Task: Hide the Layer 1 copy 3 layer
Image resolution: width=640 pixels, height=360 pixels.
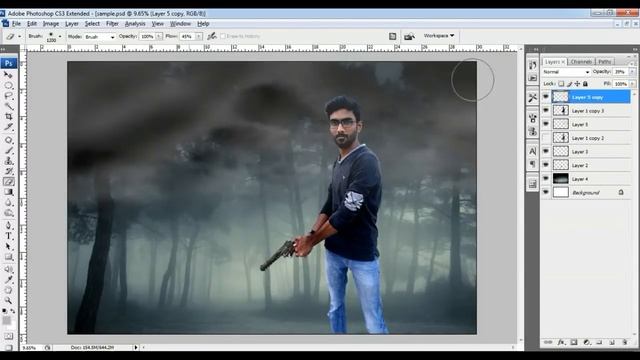Action: (x=546, y=111)
